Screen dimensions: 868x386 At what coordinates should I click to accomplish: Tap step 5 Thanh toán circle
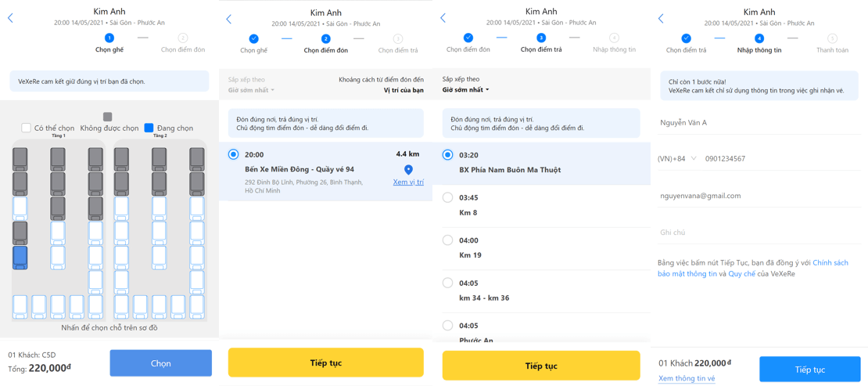click(x=833, y=39)
